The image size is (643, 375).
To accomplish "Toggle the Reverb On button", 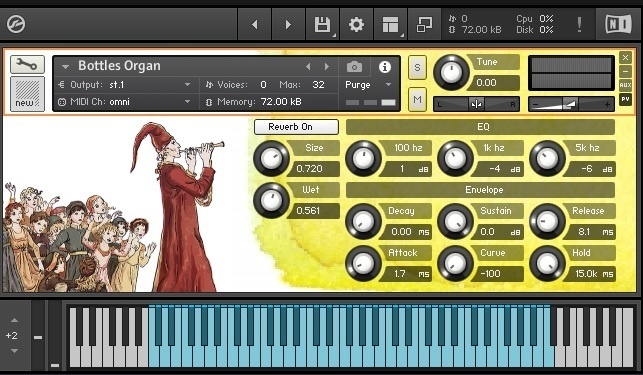I will (296, 127).
